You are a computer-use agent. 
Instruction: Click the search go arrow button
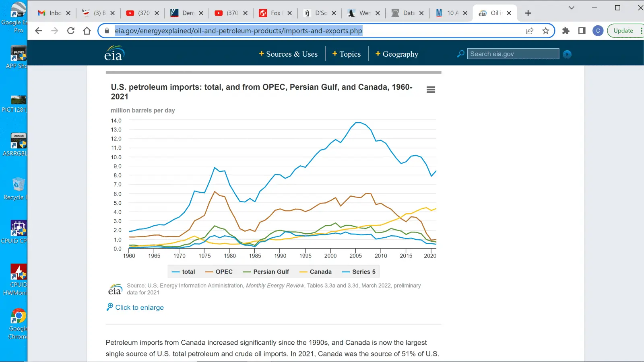pos(567,54)
